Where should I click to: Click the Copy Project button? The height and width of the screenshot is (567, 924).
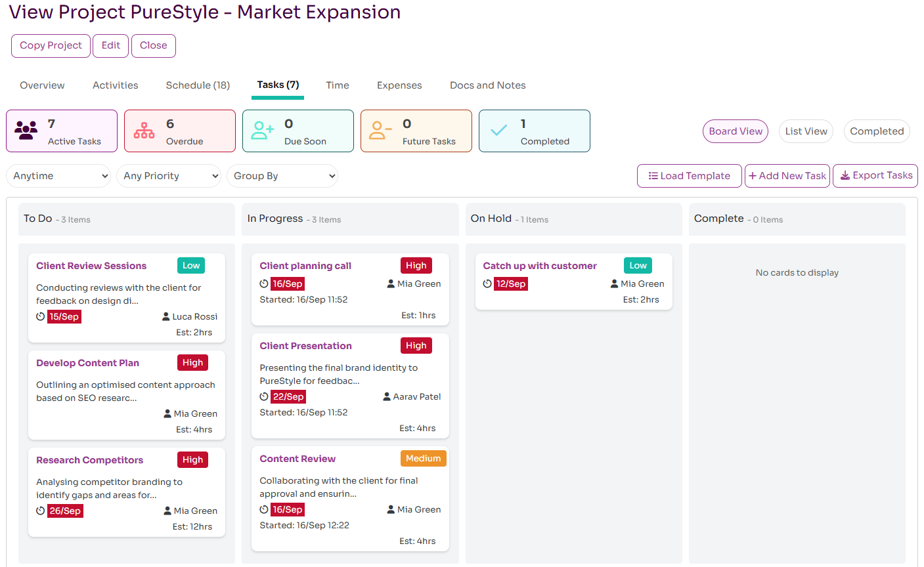(x=51, y=45)
